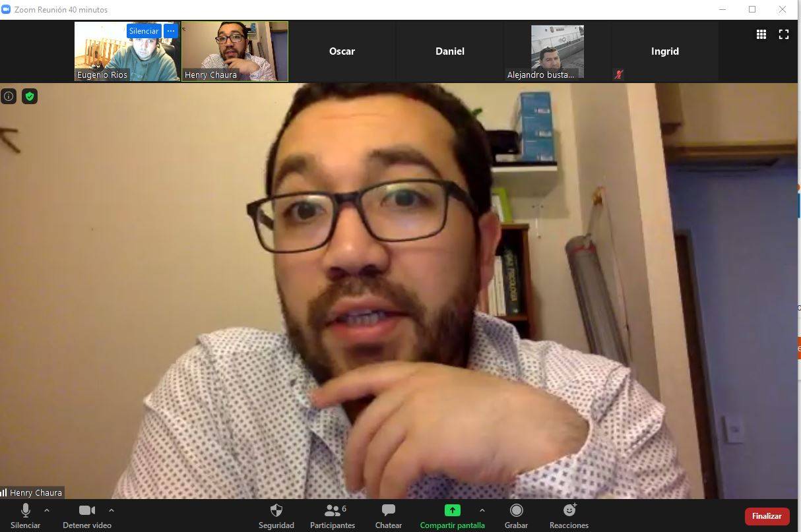Image resolution: width=801 pixels, height=532 pixels.
Task: Mute microphone with Silenciar toggle
Action: 25,516
